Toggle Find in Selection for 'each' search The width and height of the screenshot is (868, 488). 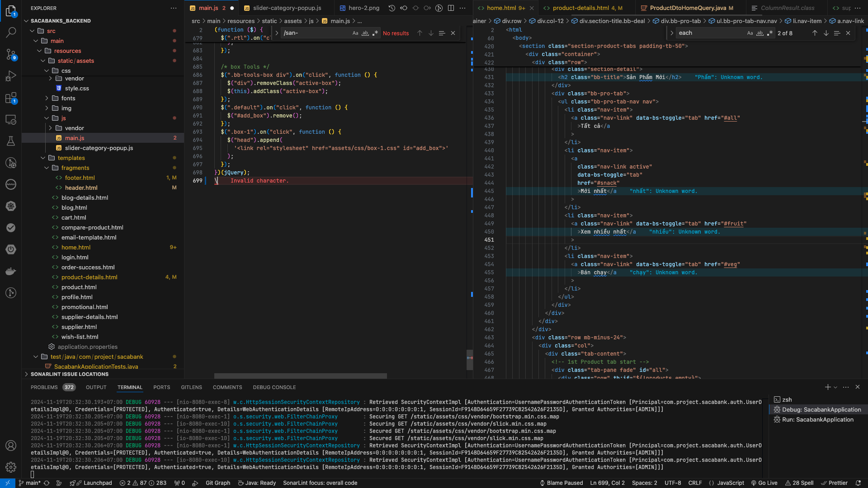point(837,33)
